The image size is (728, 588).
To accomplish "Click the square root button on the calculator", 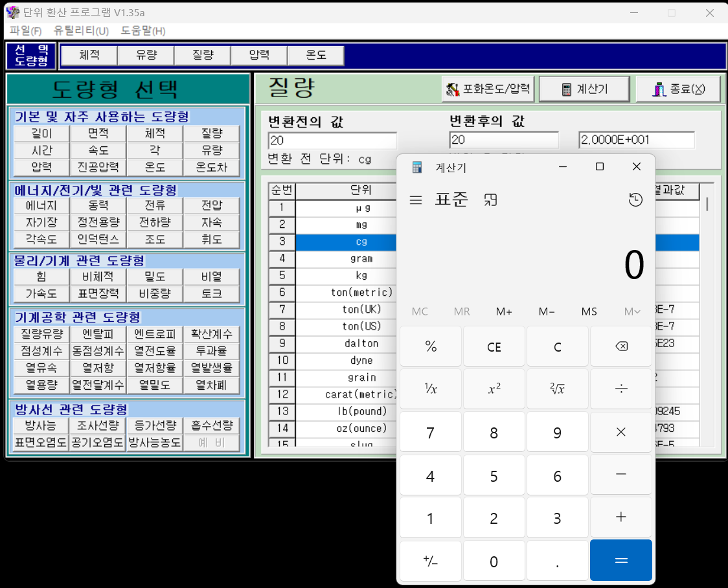I will click(x=557, y=389).
